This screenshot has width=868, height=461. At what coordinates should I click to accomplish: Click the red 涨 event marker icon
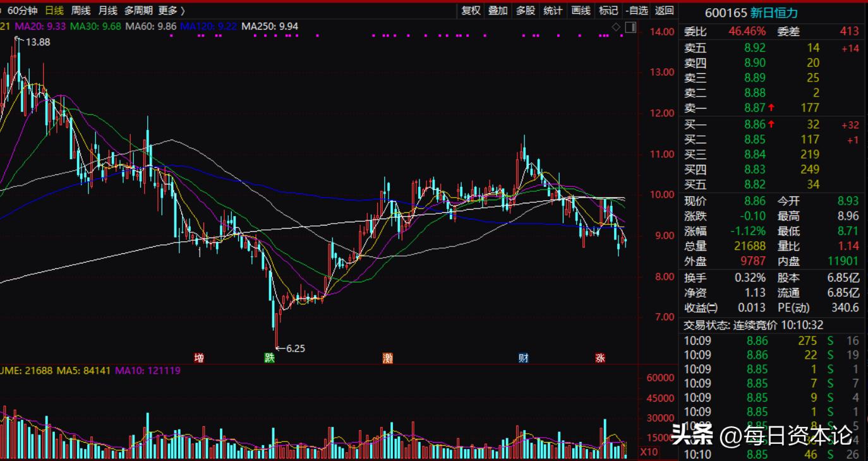[600, 358]
